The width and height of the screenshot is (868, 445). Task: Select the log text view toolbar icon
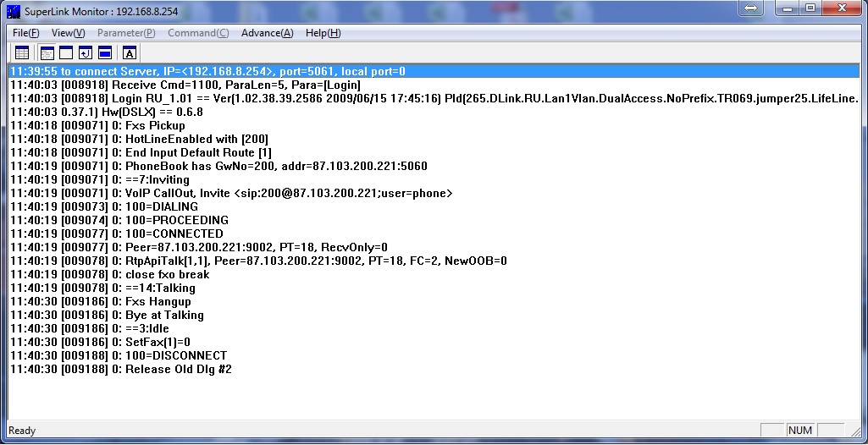(x=47, y=53)
